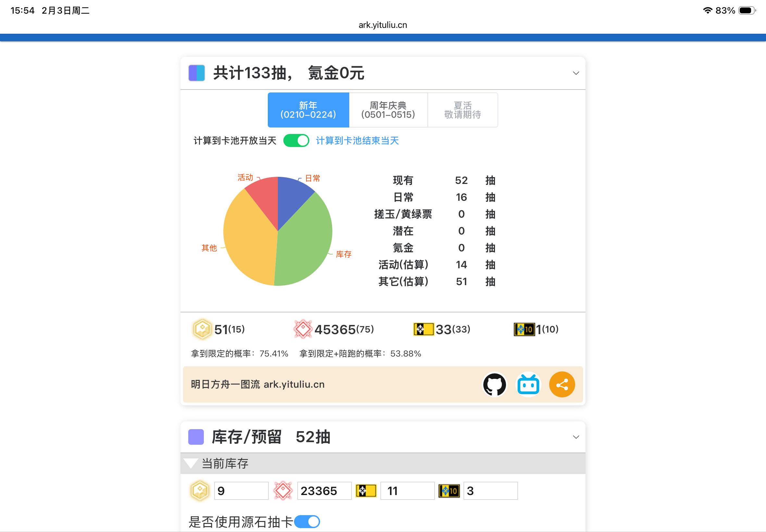The width and height of the screenshot is (766, 532).
Task: Click the green 库存 pie chart slice
Action: click(305, 247)
